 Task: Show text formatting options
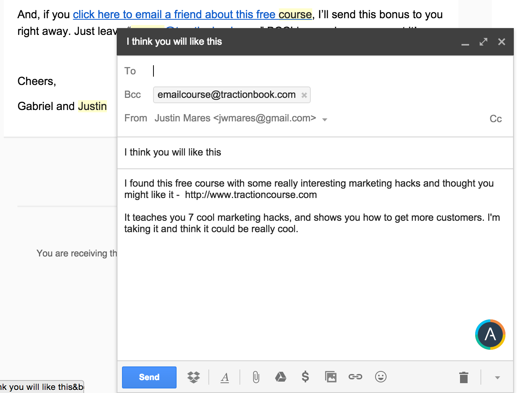pos(225,377)
